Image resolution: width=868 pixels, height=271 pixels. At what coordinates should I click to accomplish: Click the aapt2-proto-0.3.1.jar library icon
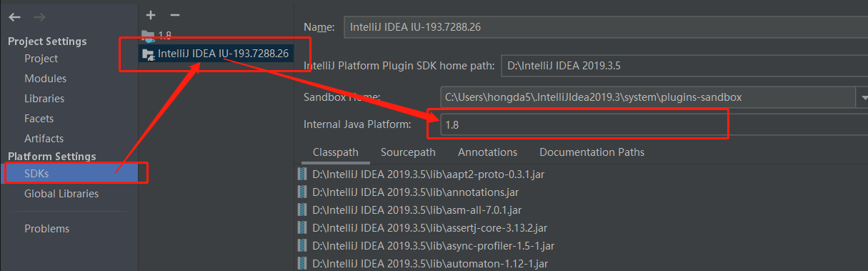coord(303,174)
